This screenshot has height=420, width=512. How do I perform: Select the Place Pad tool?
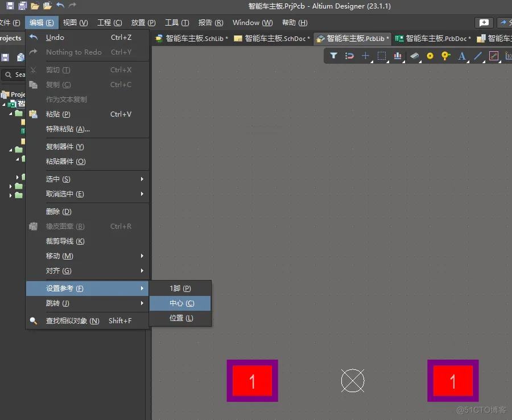(430, 56)
